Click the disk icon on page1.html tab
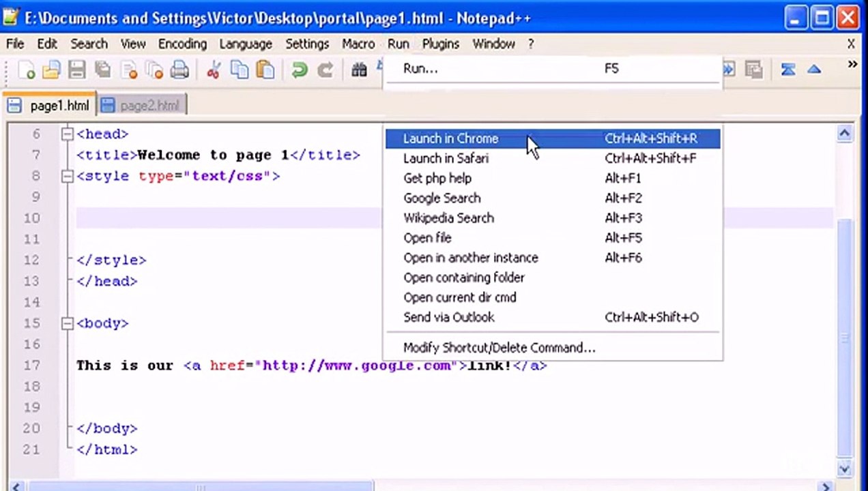 tap(14, 106)
